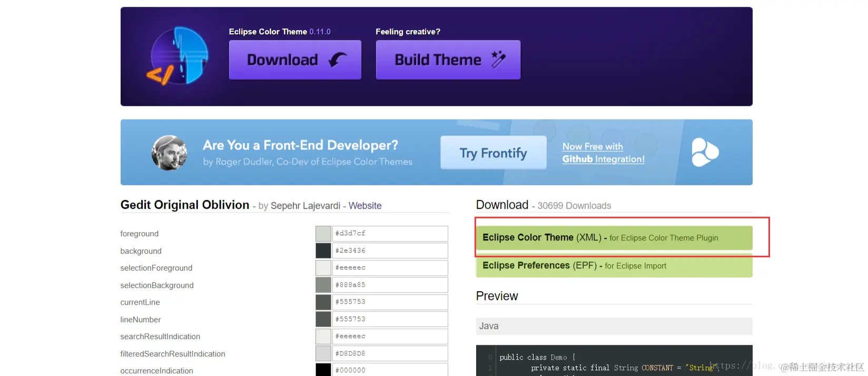This screenshot has width=868, height=376.
Task: Click the lineNumber property label
Action: tap(141, 320)
